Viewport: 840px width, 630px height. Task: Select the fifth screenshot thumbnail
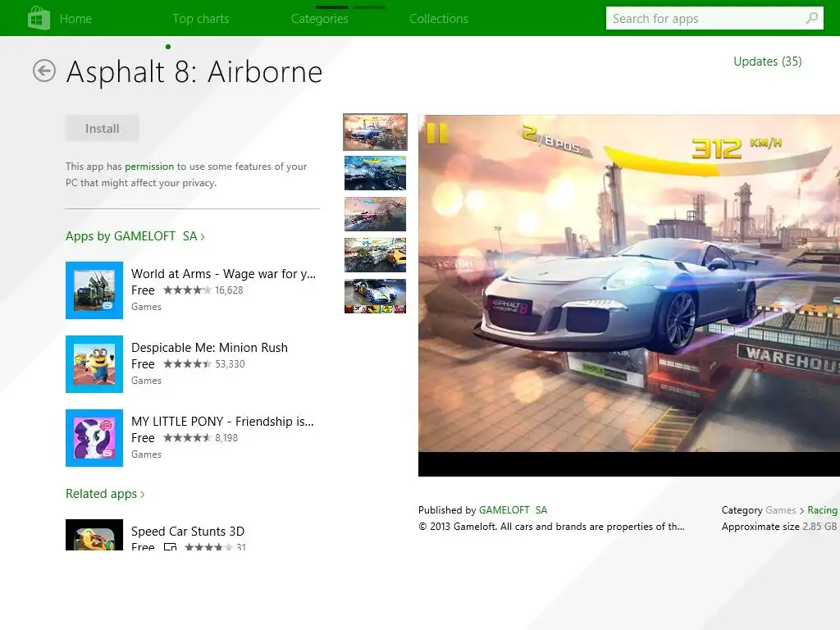[x=375, y=295]
